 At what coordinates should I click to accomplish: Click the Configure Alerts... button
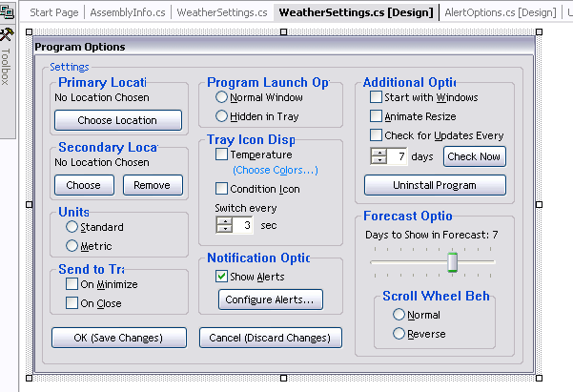271,299
